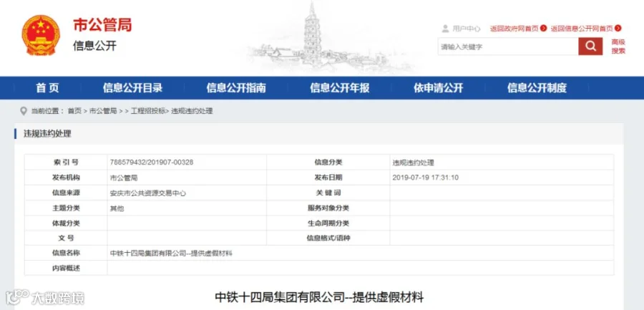
Task: Click the 服务对象分类 label cell
Action: tap(328, 208)
